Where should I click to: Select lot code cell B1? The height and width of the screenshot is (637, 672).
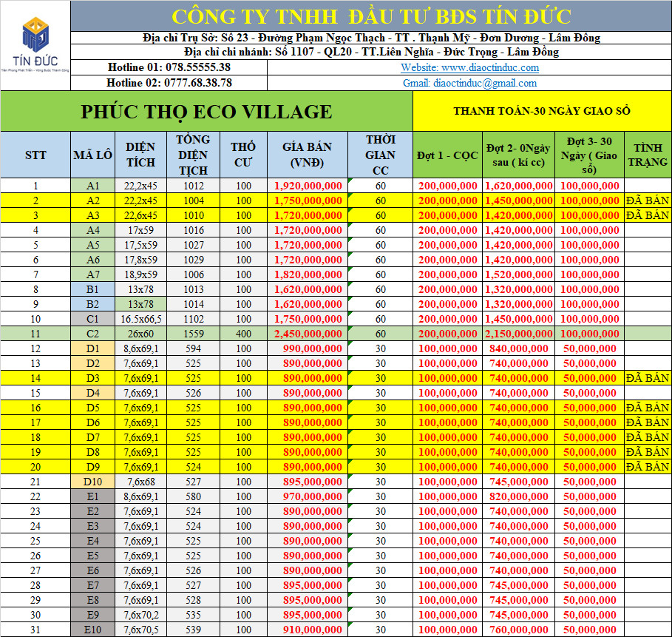(92, 289)
